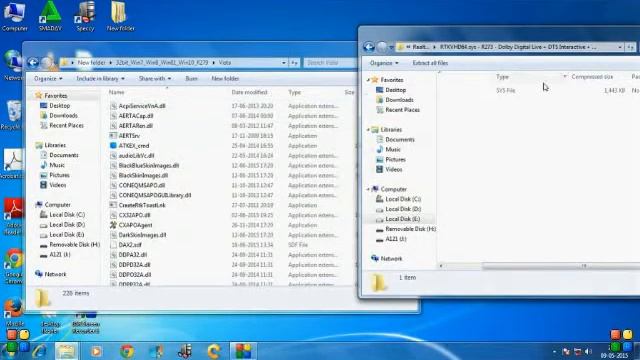640x360 pixels.
Task: Open Google Chrome desktop shortcut
Action: [14, 266]
